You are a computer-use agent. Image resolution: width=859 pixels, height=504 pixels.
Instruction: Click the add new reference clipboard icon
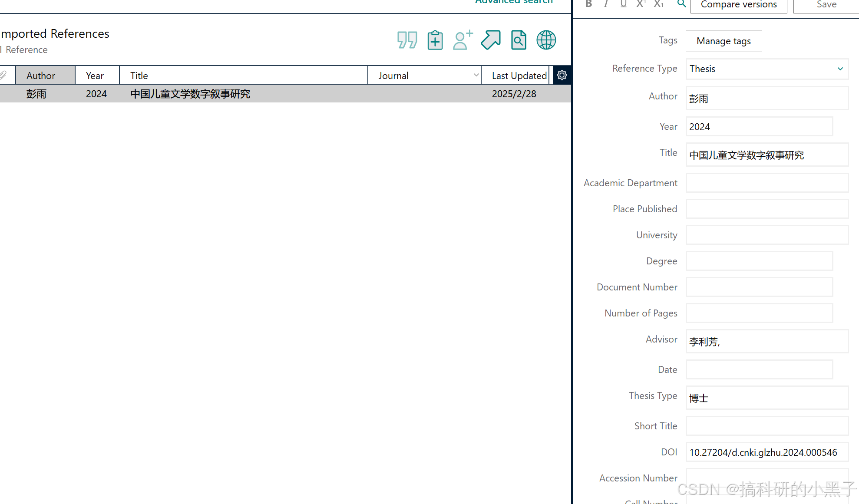click(x=435, y=40)
